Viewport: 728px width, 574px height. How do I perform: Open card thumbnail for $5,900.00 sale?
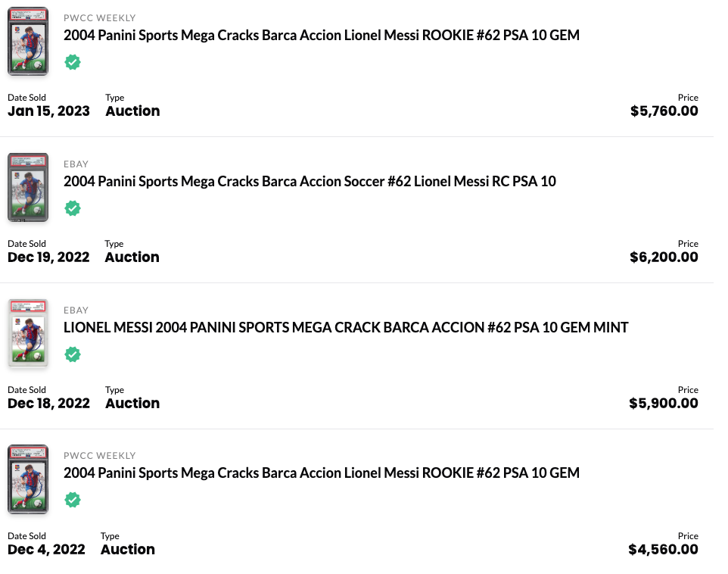pos(28,333)
